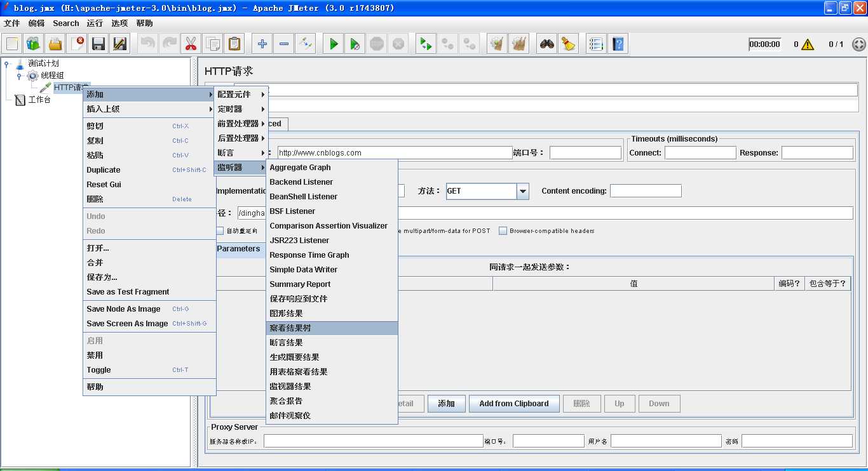This screenshot has width=868, height=471.
Task: Click the Connect timeout field
Action: pyautogui.click(x=700, y=153)
